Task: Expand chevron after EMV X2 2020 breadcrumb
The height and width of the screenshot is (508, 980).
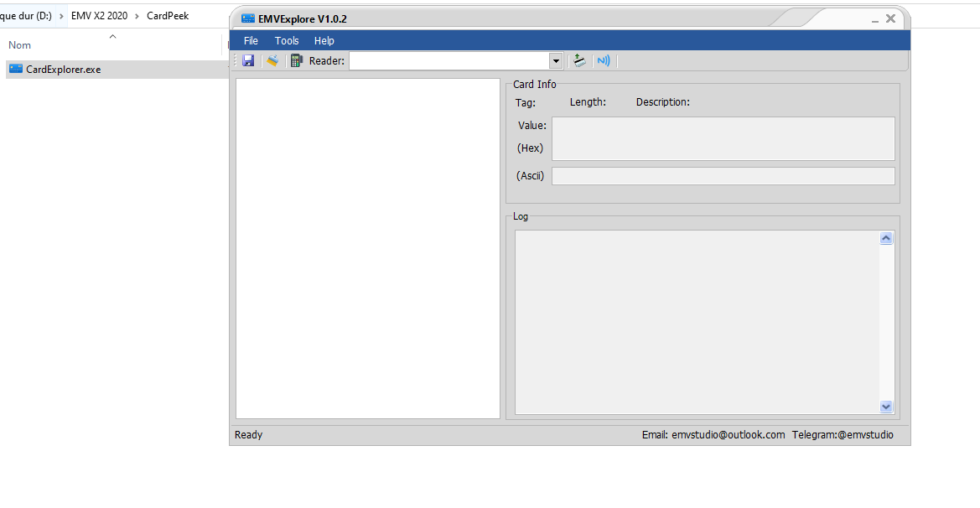Action: pyautogui.click(x=137, y=16)
